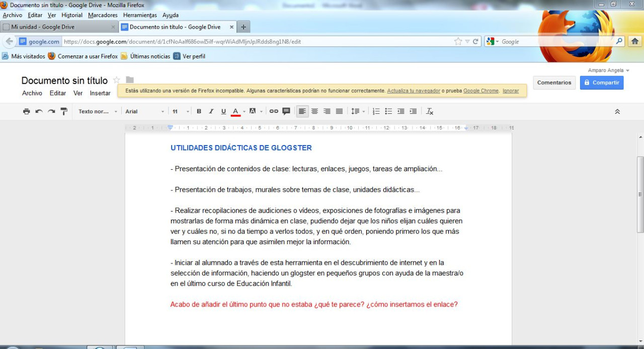The image size is (644, 349).
Task: Click the magnifier in the Google search box
Action: click(619, 41)
